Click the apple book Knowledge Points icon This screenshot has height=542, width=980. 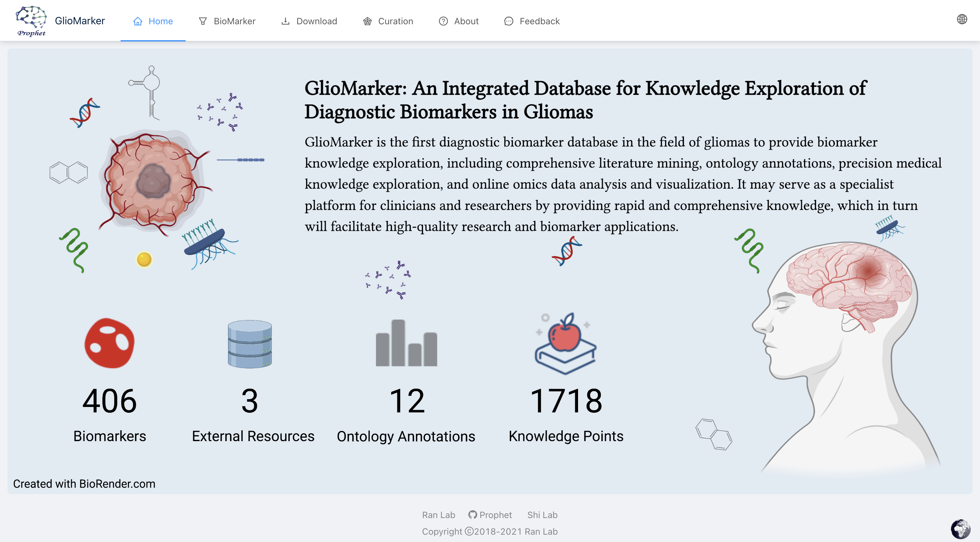pyautogui.click(x=566, y=344)
